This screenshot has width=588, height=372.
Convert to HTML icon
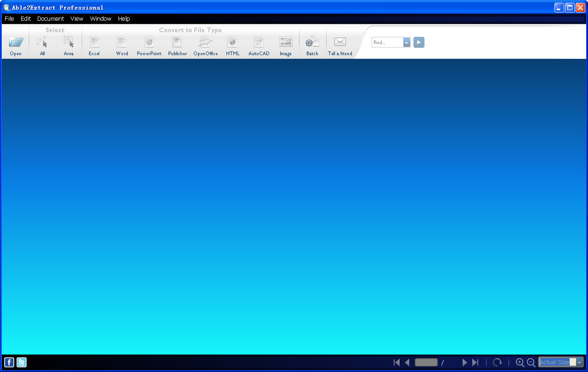pos(232,42)
